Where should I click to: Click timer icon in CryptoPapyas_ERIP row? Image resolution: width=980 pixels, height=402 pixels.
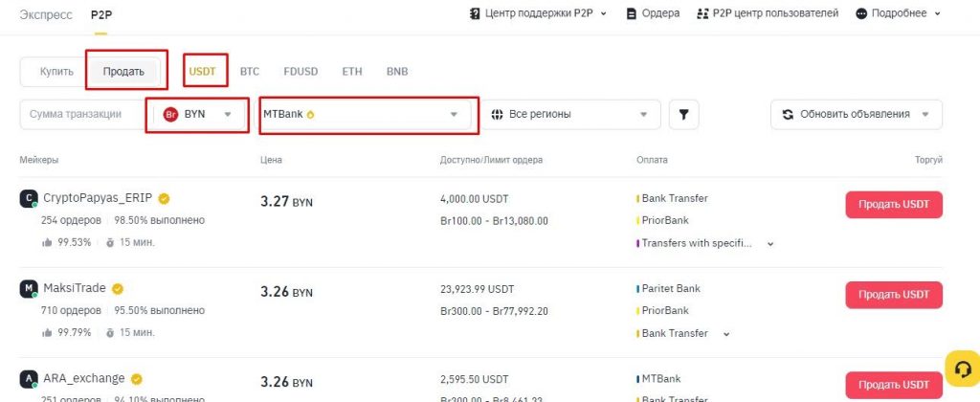tap(110, 242)
